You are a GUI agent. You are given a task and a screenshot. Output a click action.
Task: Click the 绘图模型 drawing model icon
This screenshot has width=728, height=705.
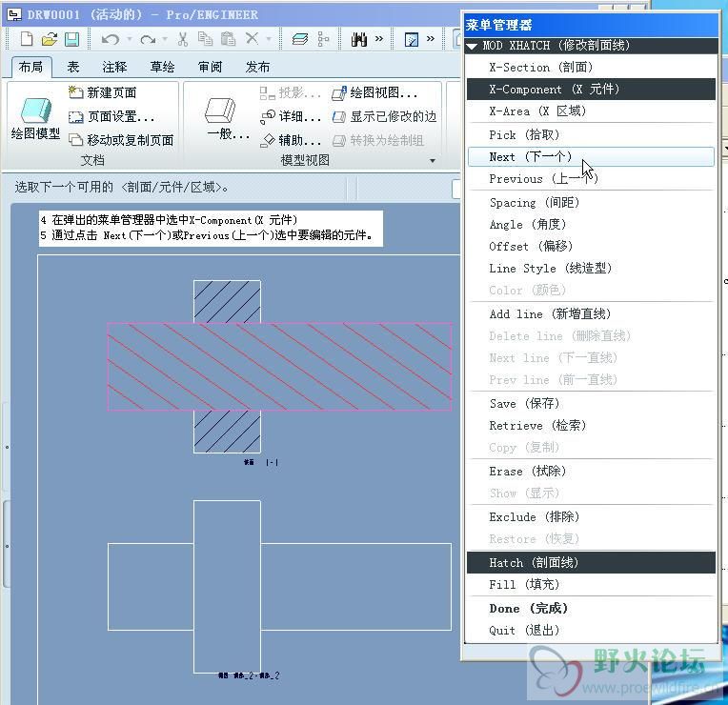[35, 119]
